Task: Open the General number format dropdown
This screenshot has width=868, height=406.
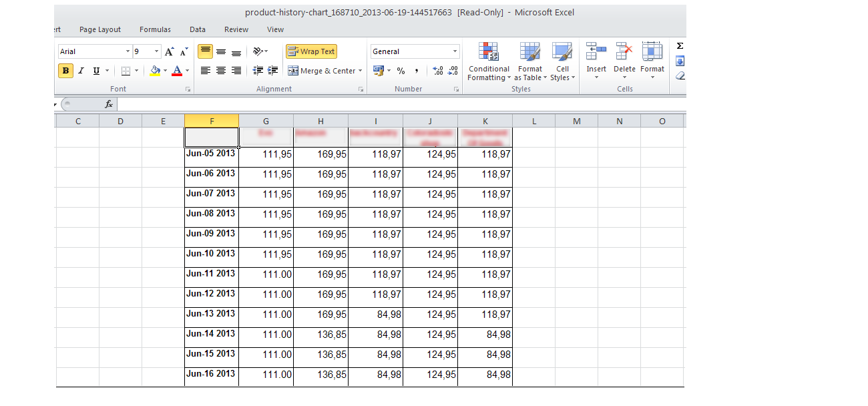Action: click(455, 51)
